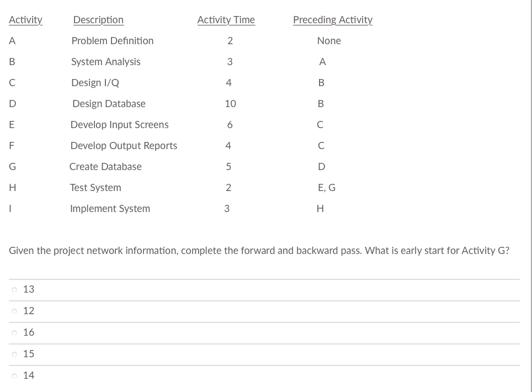Click the question text about forward and backward pass

259,250
